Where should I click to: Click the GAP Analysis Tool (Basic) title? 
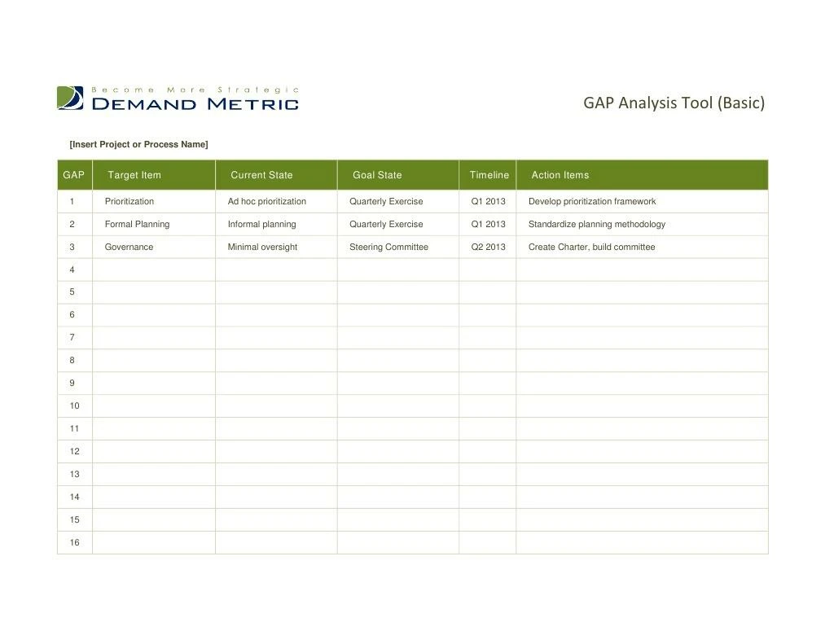click(x=674, y=102)
